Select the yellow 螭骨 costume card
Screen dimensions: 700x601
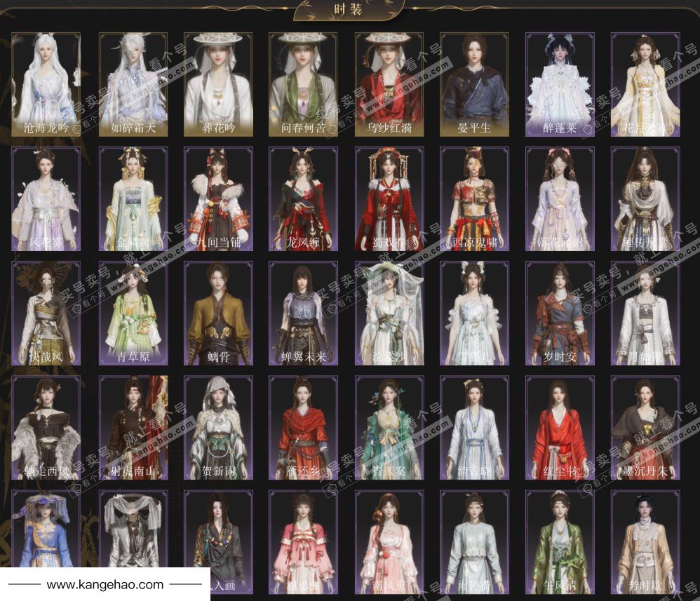pos(218,313)
